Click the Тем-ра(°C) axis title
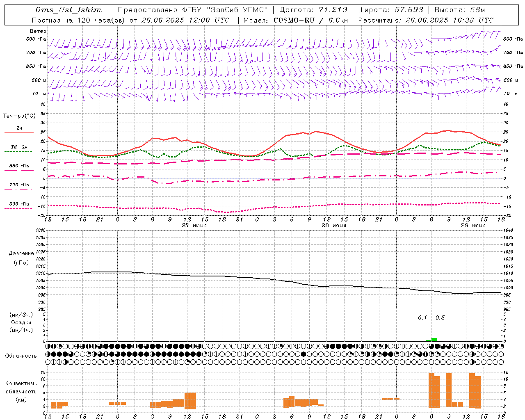525x420 pixels. pyautogui.click(x=19, y=116)
